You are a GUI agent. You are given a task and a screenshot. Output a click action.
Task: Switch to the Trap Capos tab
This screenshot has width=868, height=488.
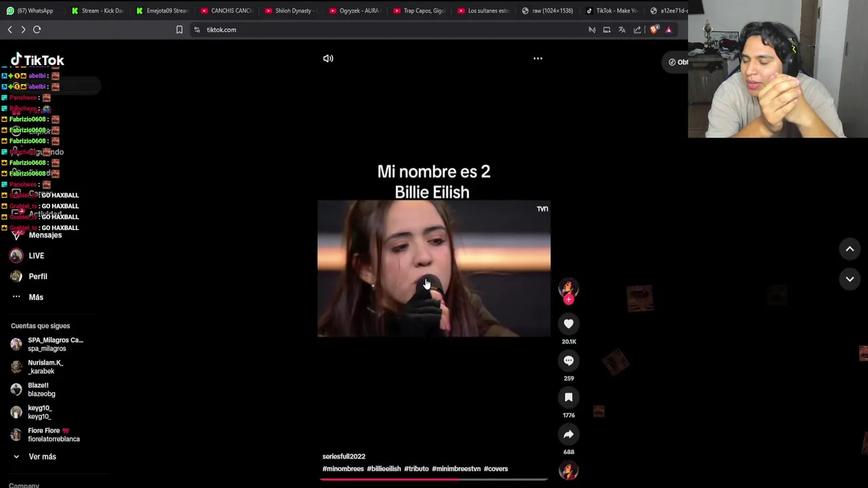pyautogui.click(x=418, y=11)
